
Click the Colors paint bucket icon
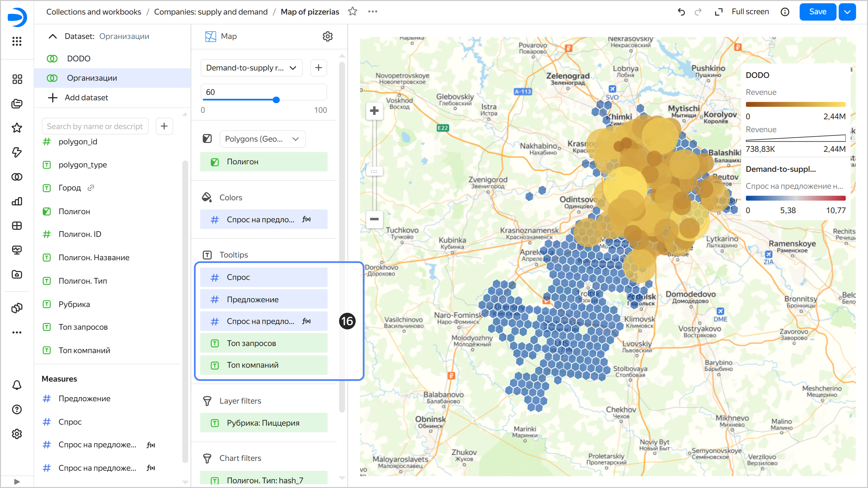207,197
